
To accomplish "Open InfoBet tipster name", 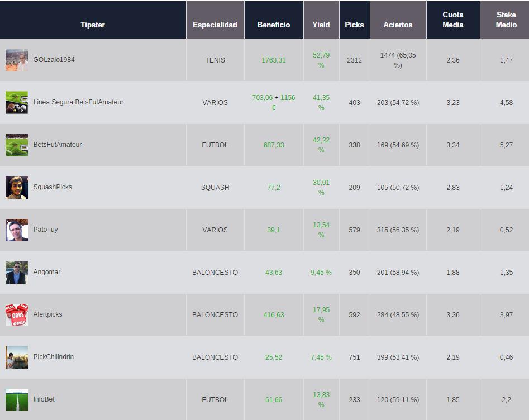I will pyautogui.click(x=44, y=399).
